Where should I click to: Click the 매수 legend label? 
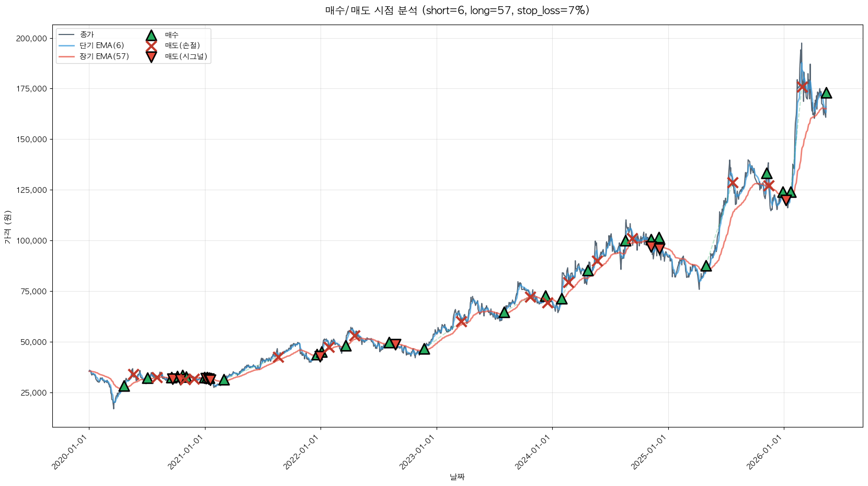tap(172, 35)
